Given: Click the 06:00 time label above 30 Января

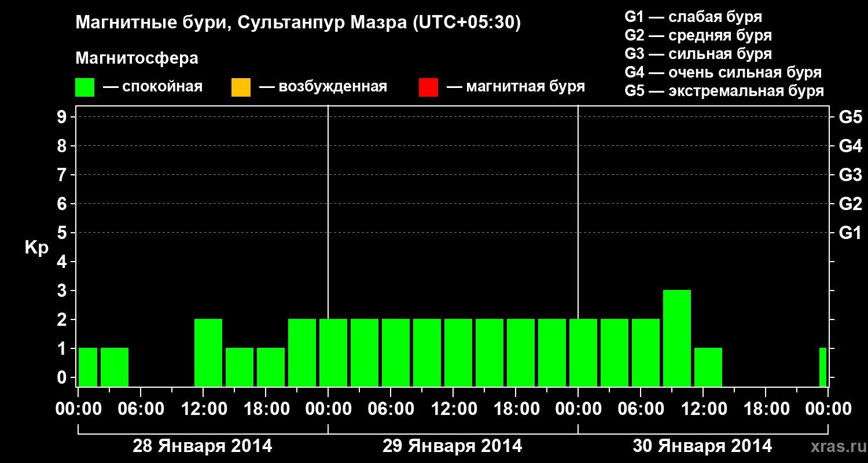Looking at the screenshot, I should pos(641,409).
